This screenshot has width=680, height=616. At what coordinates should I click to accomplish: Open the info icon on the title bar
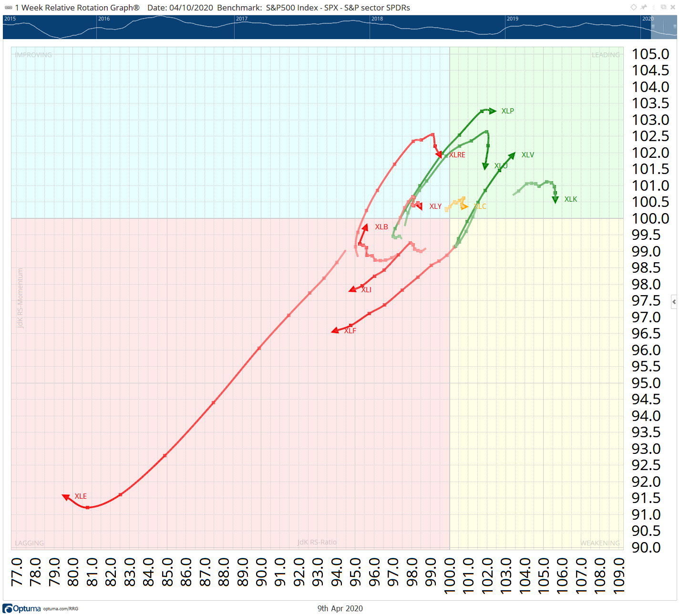point(654,7)
